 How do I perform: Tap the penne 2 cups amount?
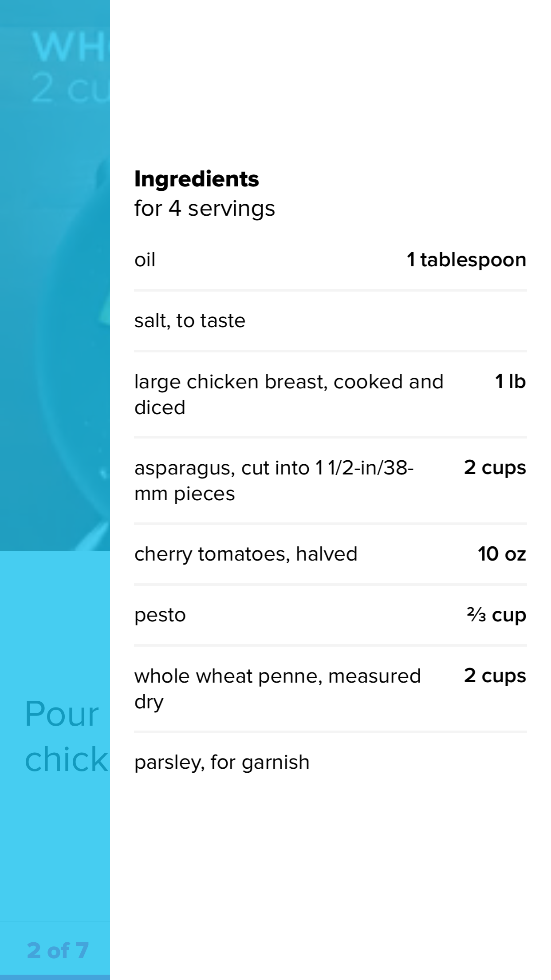[x=495, y=676]
